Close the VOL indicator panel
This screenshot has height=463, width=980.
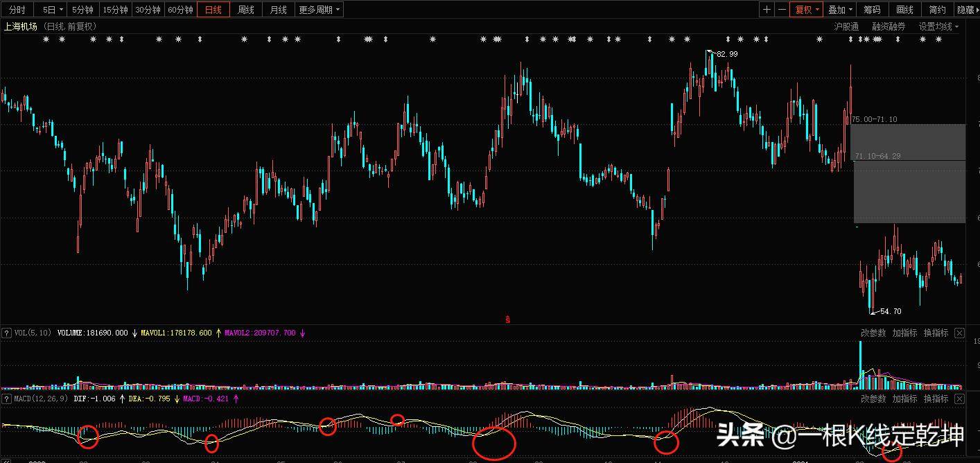tap(959, 333)
